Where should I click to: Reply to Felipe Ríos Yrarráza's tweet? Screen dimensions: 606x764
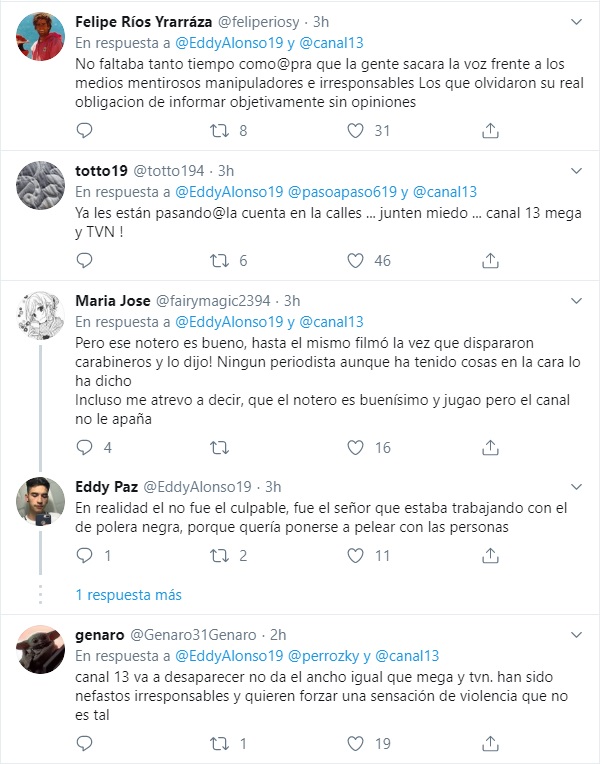(x=85, y=130)
